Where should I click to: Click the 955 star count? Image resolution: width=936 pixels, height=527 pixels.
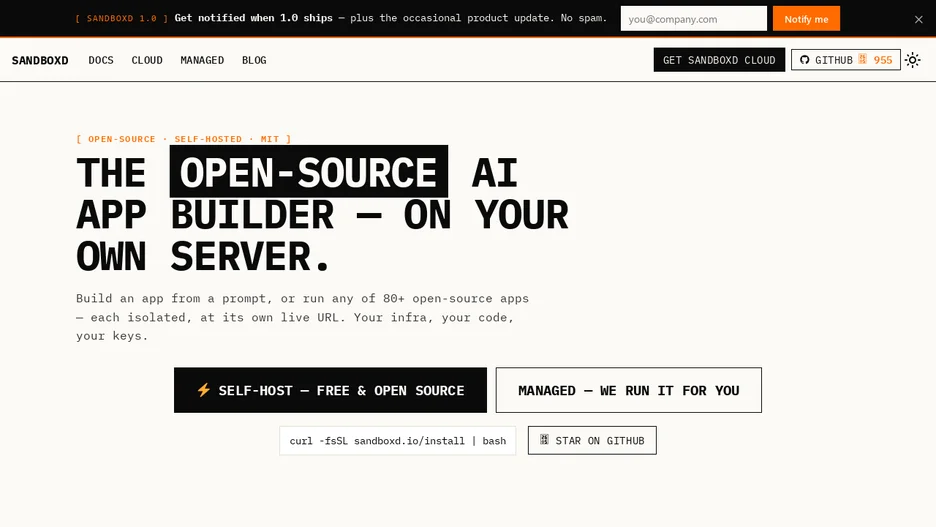click(883, 60)
